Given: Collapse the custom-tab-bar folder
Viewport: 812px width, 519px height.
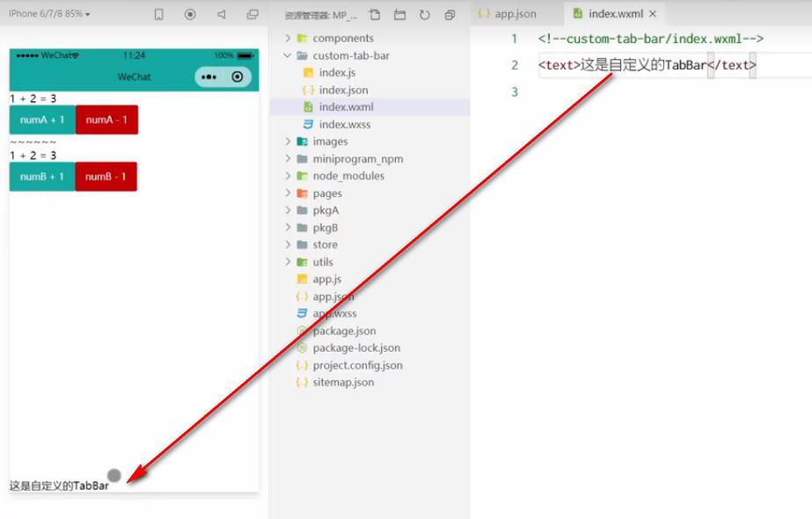Looking at the screenshot, I should (288, 55).
